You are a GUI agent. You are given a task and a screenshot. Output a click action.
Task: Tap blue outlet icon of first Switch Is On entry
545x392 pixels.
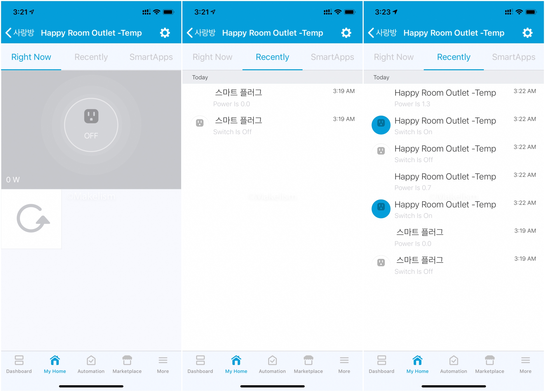click(x=381, y=125)
